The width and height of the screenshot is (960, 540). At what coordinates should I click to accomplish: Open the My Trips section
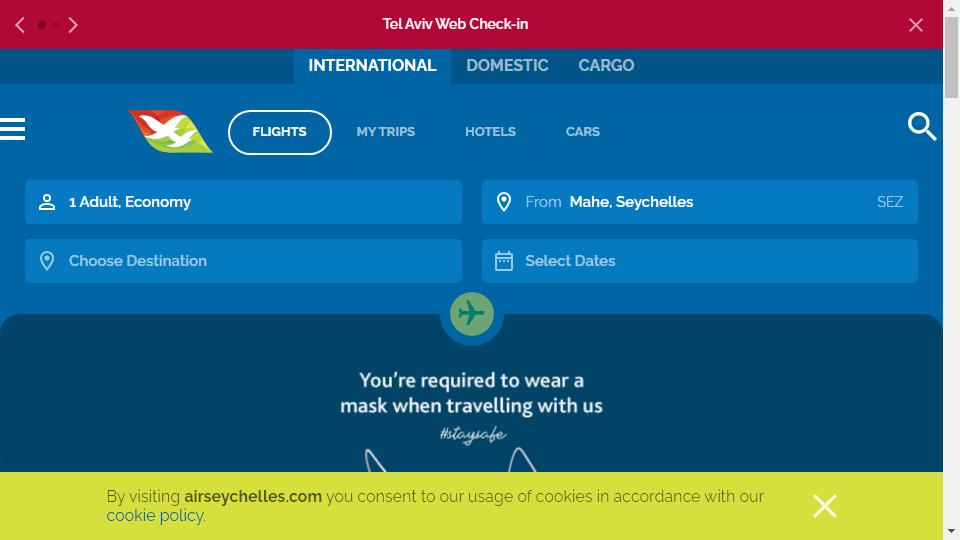coord(386,132)
